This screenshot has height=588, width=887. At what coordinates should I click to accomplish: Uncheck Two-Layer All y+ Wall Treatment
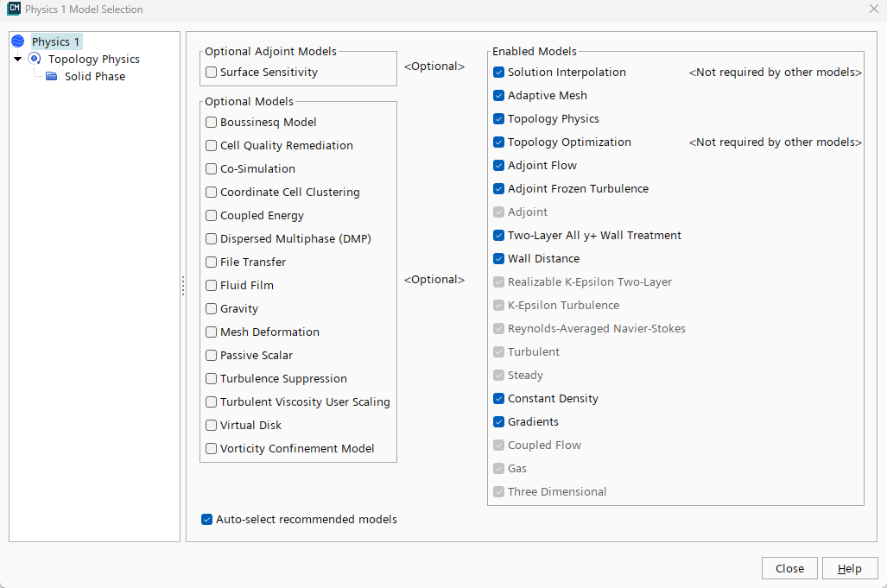(498, 235)
